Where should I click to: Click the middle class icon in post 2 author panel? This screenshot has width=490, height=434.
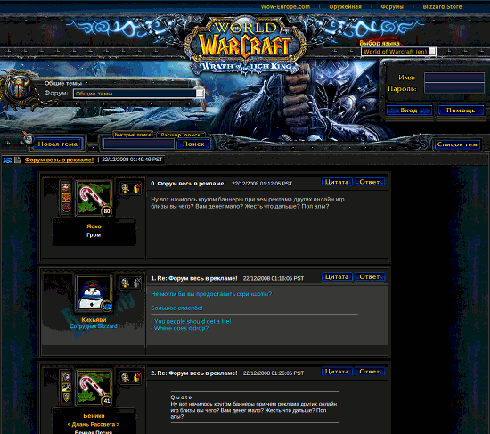click(x=66, y=387)
